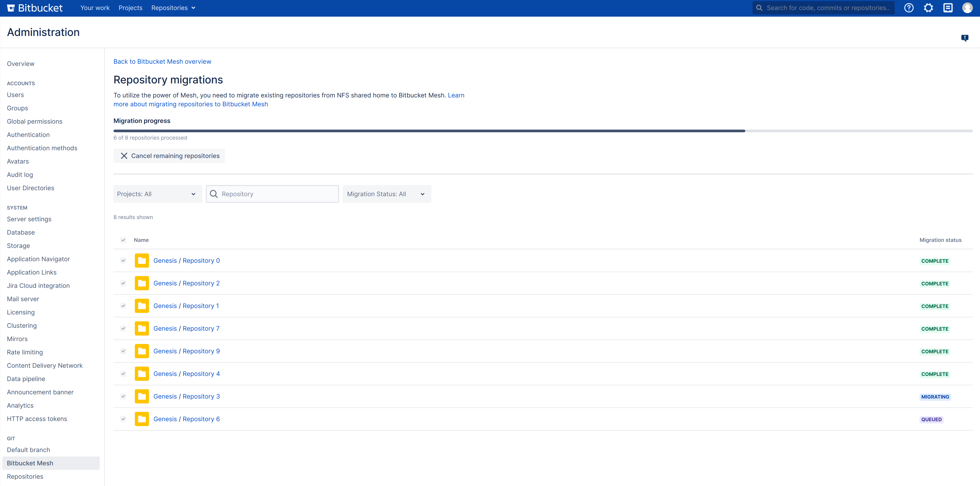
Task: Click the Repository 0 folder icon
Action: tap(141, 261)
